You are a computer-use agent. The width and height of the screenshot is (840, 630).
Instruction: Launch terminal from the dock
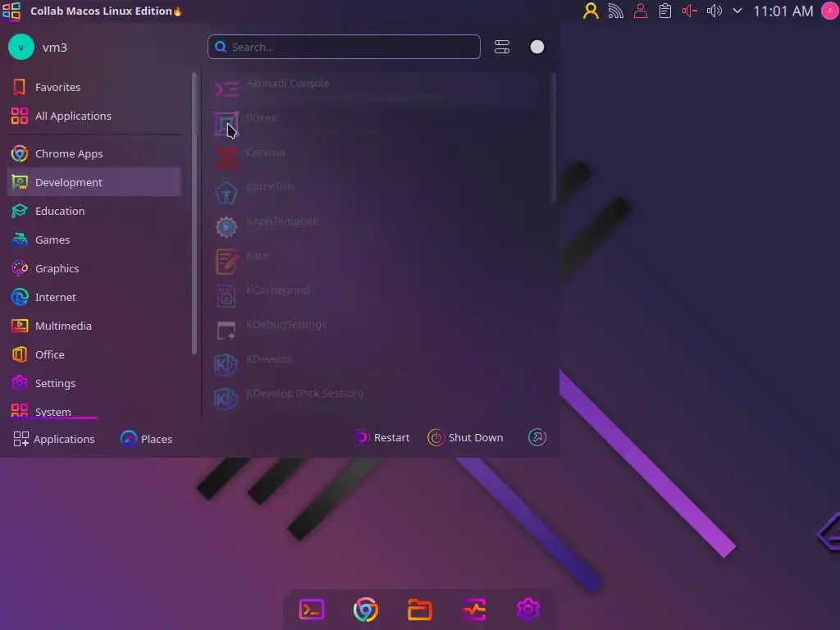311,609
